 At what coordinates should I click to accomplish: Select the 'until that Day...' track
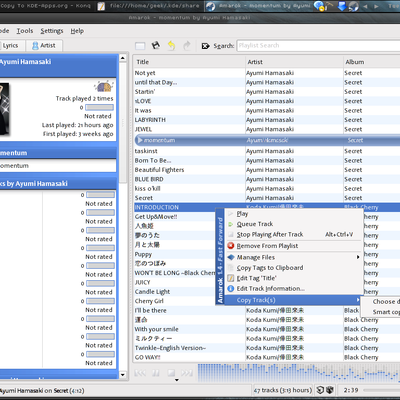coord(267,82)
